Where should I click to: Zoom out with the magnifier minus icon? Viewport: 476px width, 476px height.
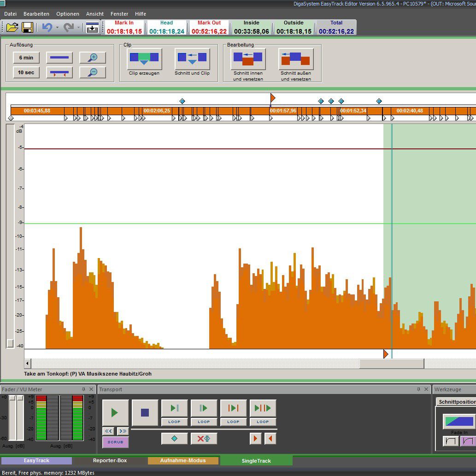(93, 72)
